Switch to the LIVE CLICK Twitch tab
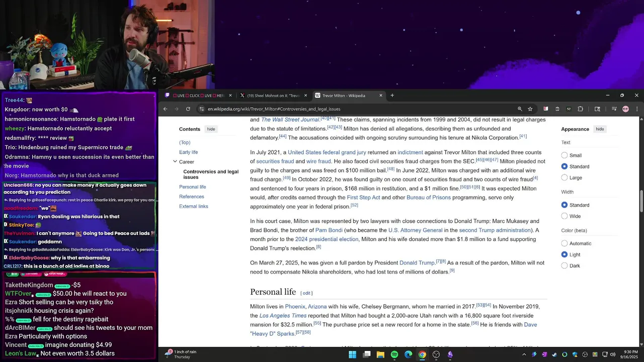This screenshot has width=644, height=362. coord(198,96)
